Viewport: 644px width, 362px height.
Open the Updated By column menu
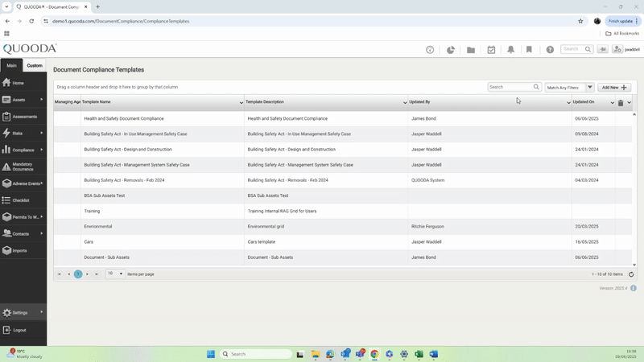tap(568, 103)
